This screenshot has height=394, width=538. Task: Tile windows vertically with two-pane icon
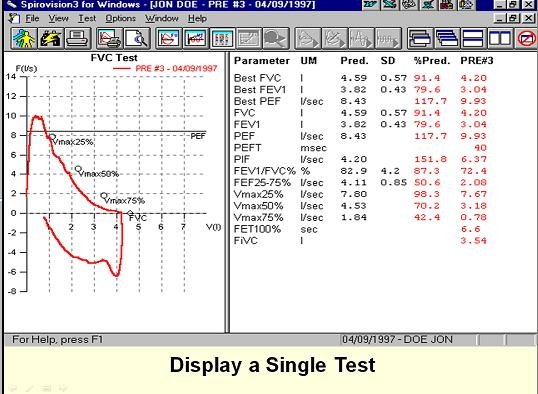[500, 38]
